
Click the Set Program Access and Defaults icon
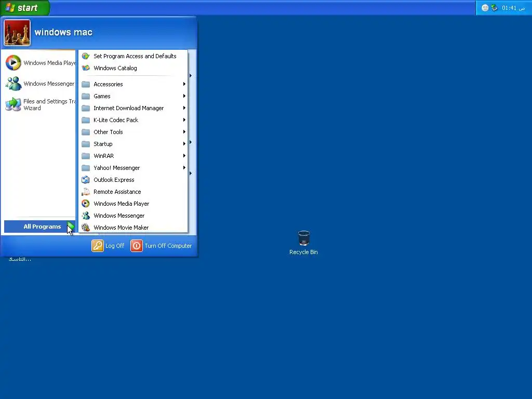coord(86,56)
